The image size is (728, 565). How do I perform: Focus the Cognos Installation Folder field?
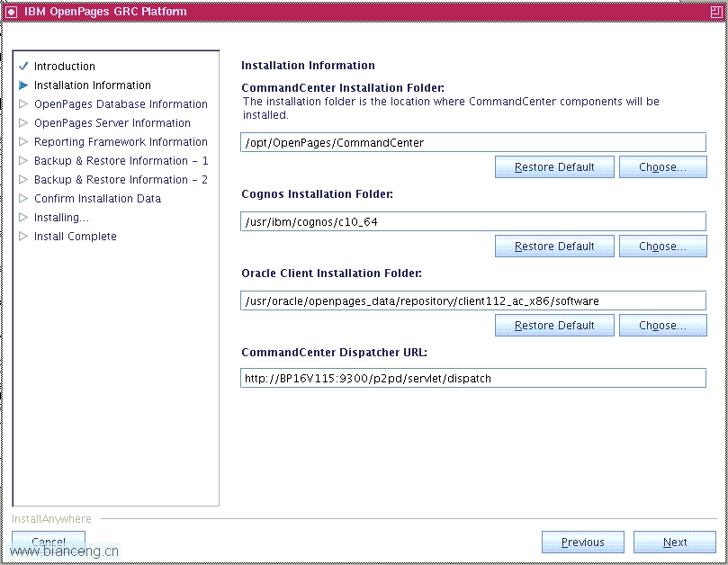[473, 221]
